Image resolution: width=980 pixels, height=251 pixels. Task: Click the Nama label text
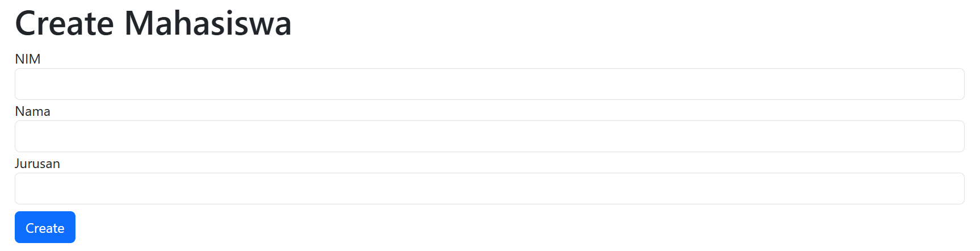point(32,111)
